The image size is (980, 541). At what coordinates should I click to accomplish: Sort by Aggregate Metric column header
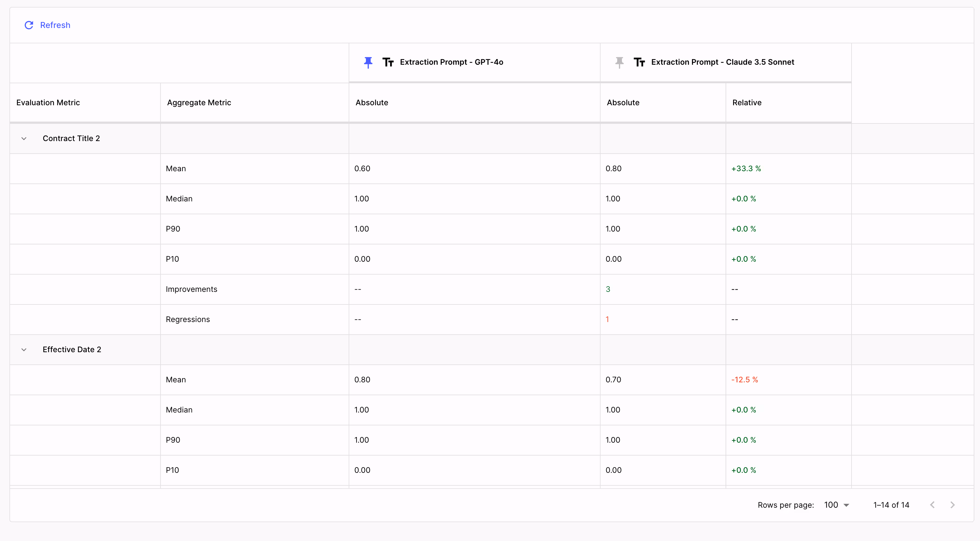click(x=199, y=103)
